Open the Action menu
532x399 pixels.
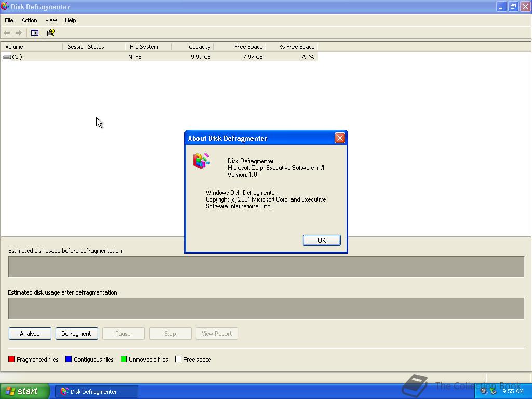[x=29, y=20]
